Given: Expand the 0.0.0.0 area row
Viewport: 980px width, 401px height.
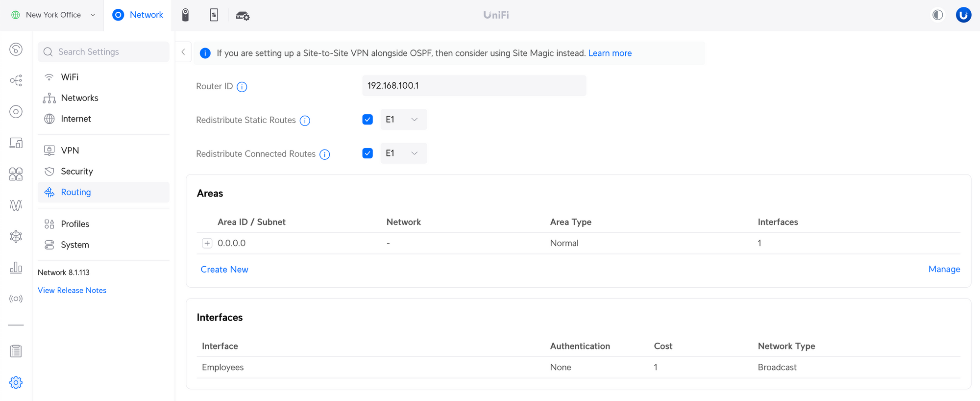Looking at the screenshot, I should click(207, 243).
